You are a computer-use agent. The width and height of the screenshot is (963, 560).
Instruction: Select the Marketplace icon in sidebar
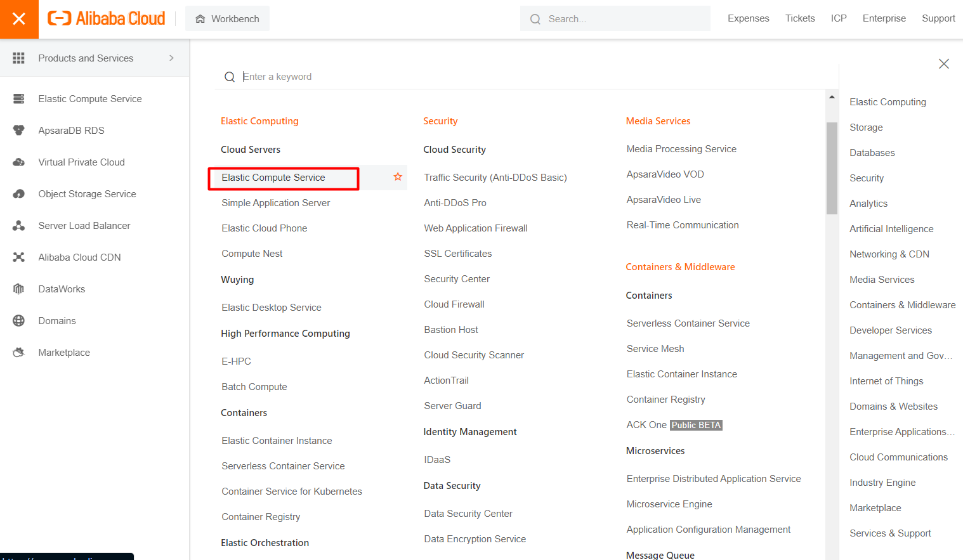click(19, 352)
